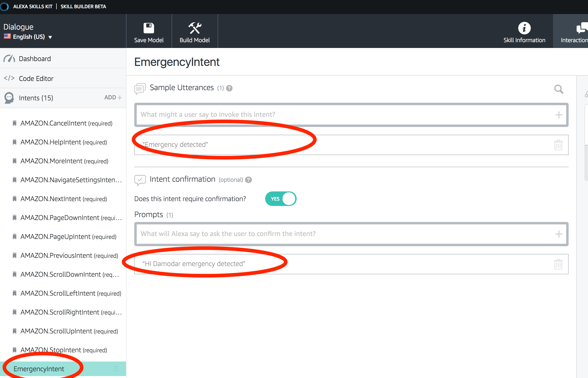Click the Build Model tools icon
This screenshot has width=588, height=378.
coord(195,28)
